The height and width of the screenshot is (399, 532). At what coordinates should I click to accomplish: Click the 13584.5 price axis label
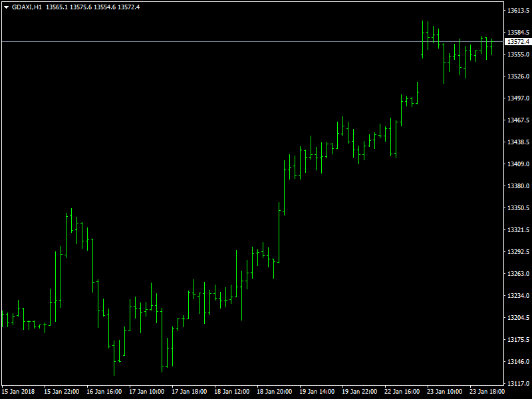pos(518,33)
